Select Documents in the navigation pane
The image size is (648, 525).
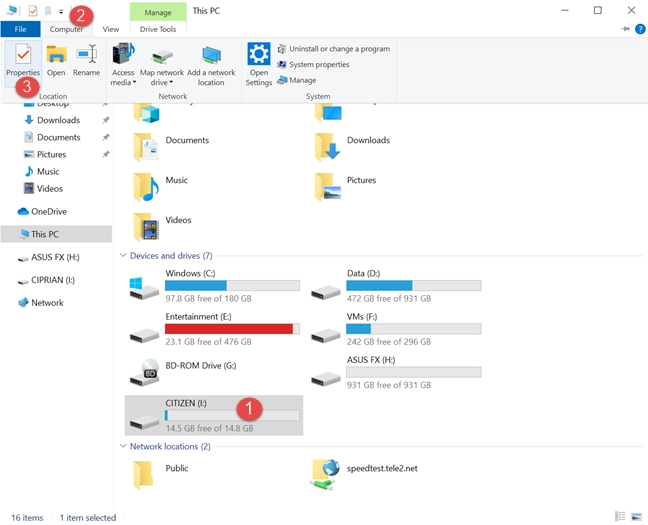tap(58, 137)
